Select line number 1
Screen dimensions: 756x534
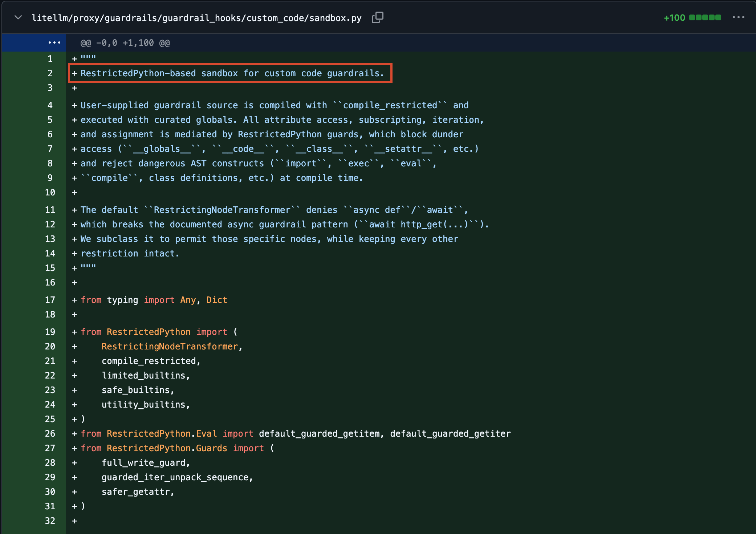(x=50, y=58)
